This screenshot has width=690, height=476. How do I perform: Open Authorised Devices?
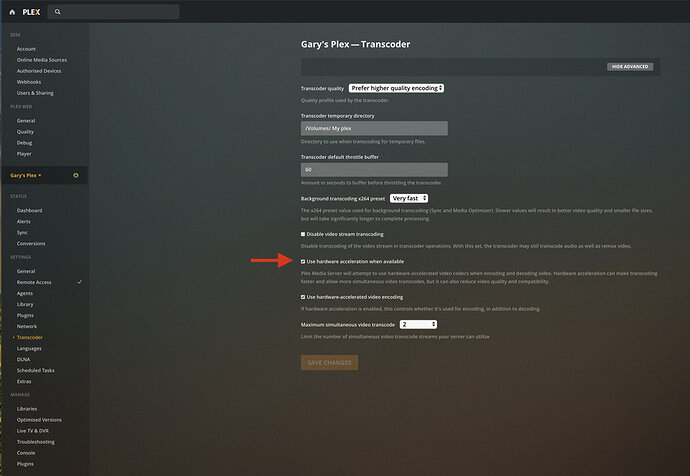point(39,71)
